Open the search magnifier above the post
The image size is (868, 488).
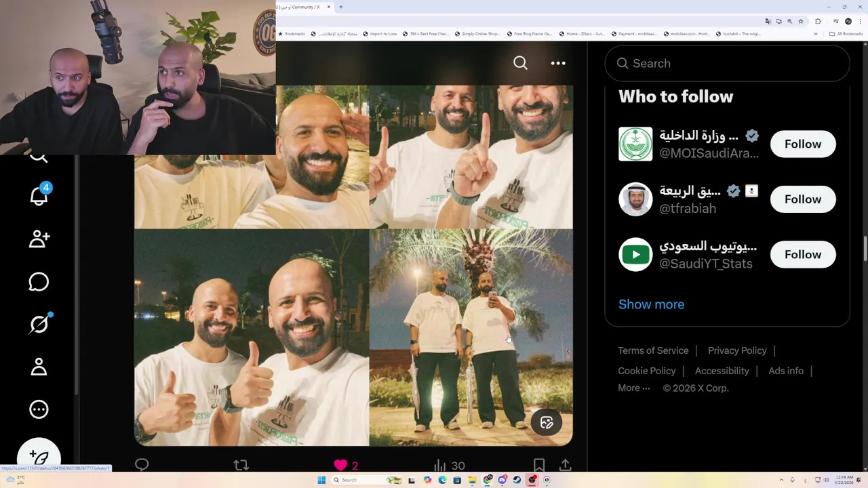[x=520, y=63]
